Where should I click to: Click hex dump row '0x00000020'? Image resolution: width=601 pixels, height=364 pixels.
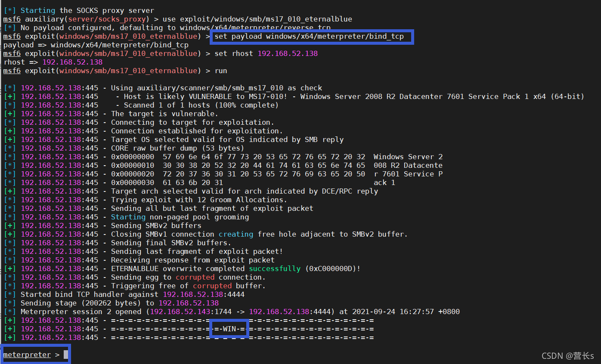[x=223, y=174]
